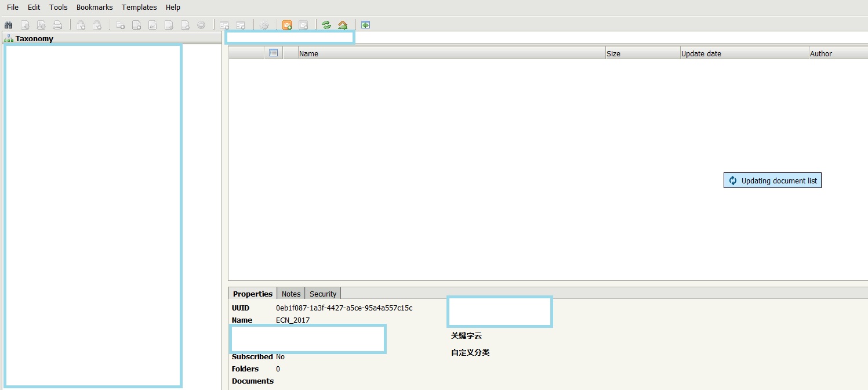868x390 pixels.
Task: Select the Taxonomy panel header
Action: tap(34, 38)
